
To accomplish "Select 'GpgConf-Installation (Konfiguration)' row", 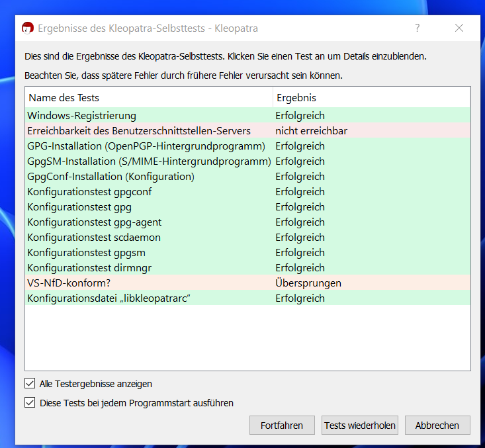I will [247, 176].
